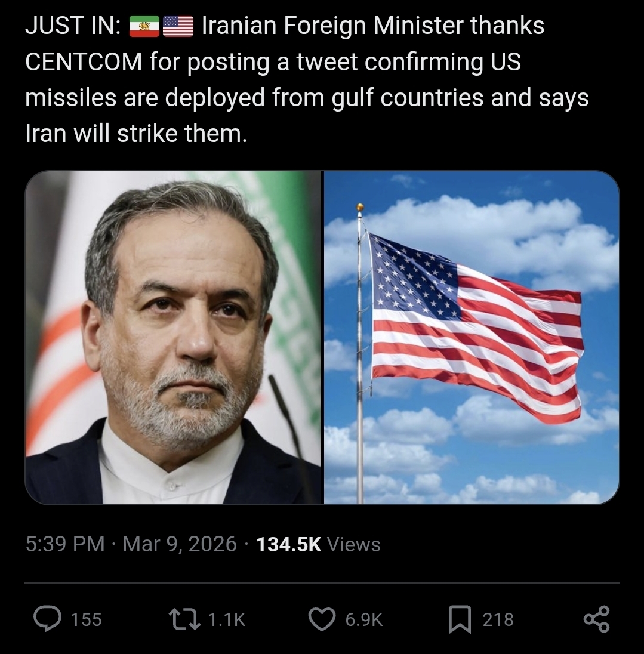Click the Iran flag emoji in the text

[x=144, y=26]
